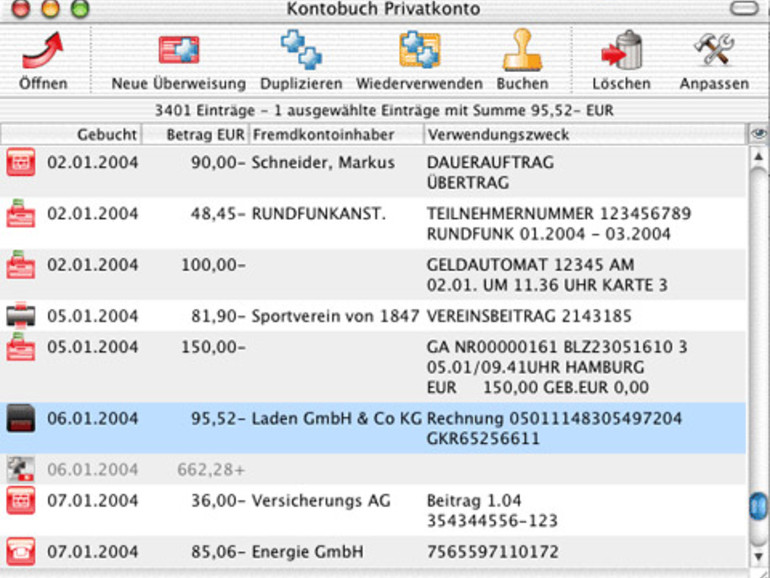Click the telephone icon of Energie GmbH row
This screenshot has width=770, height=578.
[x=21, y=551]
